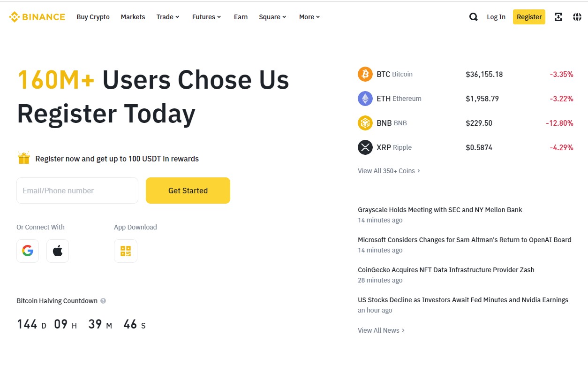Expand the Futures dropdown menu
The height and width of the screenshot is (374, 588).
coord(207,17)
